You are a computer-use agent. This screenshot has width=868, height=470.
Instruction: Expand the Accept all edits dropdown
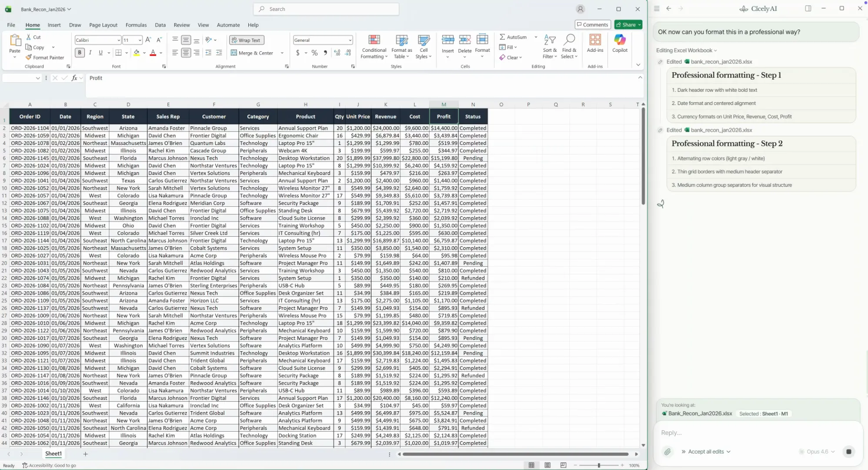[x=728, y=452]
